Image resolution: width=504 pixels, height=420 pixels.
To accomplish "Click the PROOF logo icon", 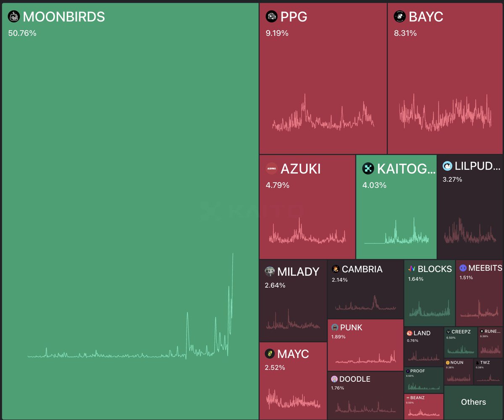I will [x=408, y=371].
